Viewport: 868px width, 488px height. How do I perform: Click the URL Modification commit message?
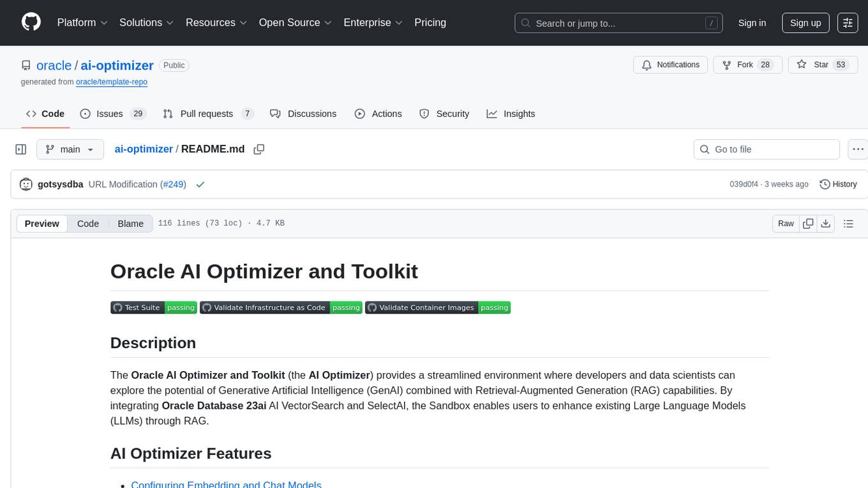click(123, 184)
